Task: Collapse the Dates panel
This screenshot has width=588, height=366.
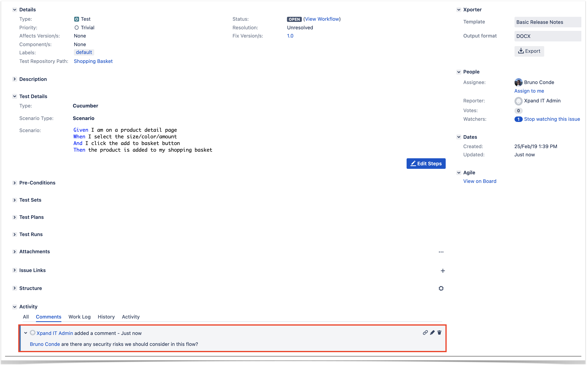Action: coord(458,137)
